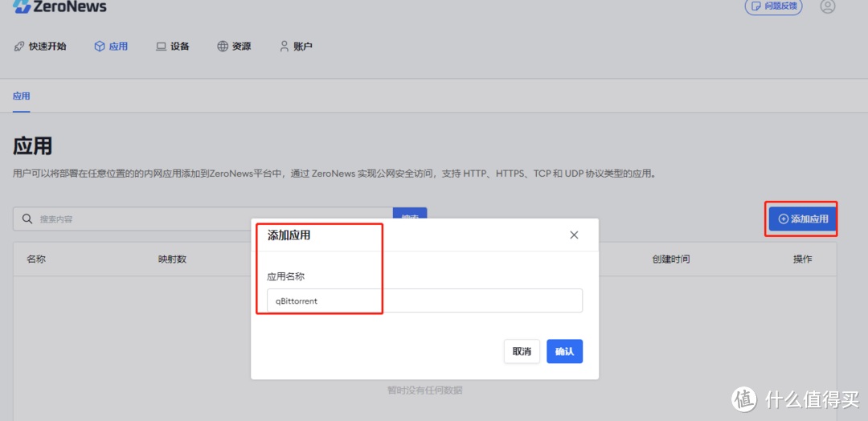Open the 账户 navigation item
The width and height of the screenshot is (868, 421).
pos(296,47)
